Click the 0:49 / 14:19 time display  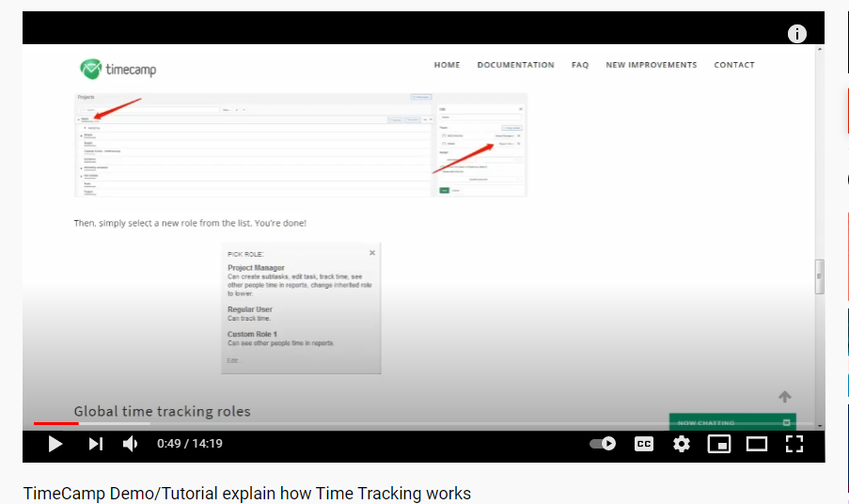190,444
